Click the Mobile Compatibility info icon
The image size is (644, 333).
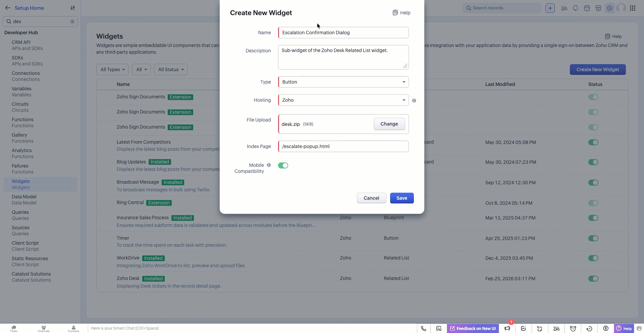tap(269, 165)
